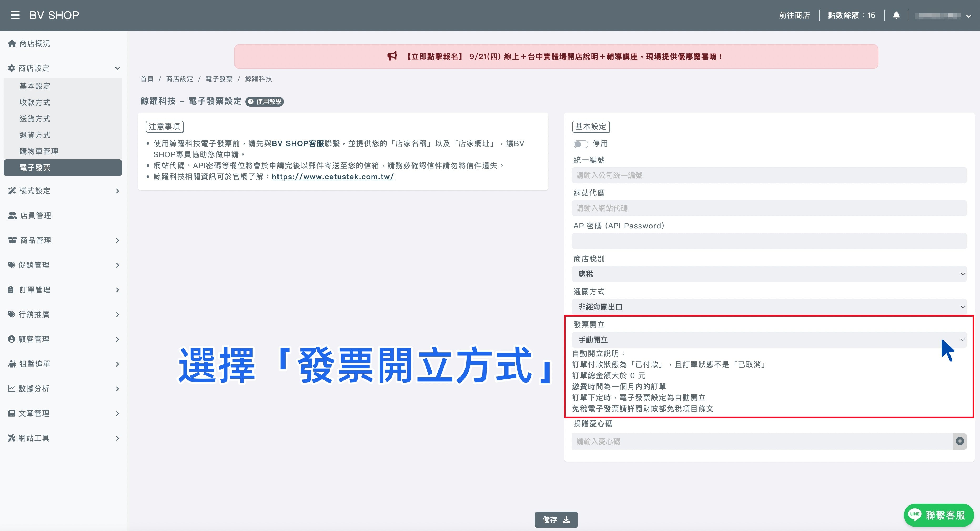980x531 pixels.
Task: Click 首頁 in breadcrumb
Action: (x=147, y=79)
